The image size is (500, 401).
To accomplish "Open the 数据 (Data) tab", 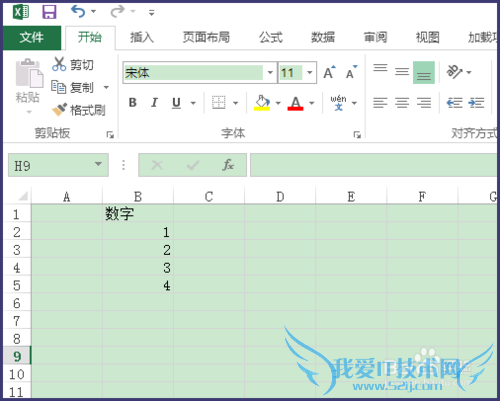I will [x=323, y=37].
